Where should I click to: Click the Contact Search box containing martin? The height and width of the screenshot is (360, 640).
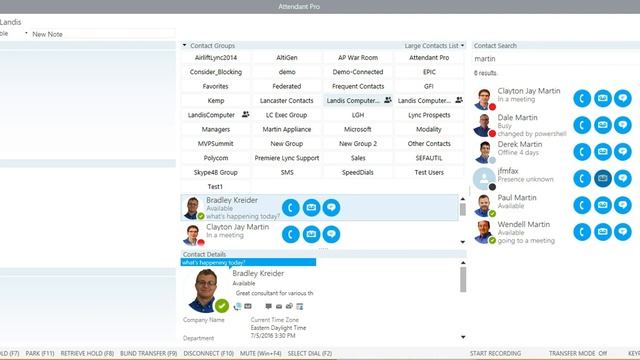(556, 59)
